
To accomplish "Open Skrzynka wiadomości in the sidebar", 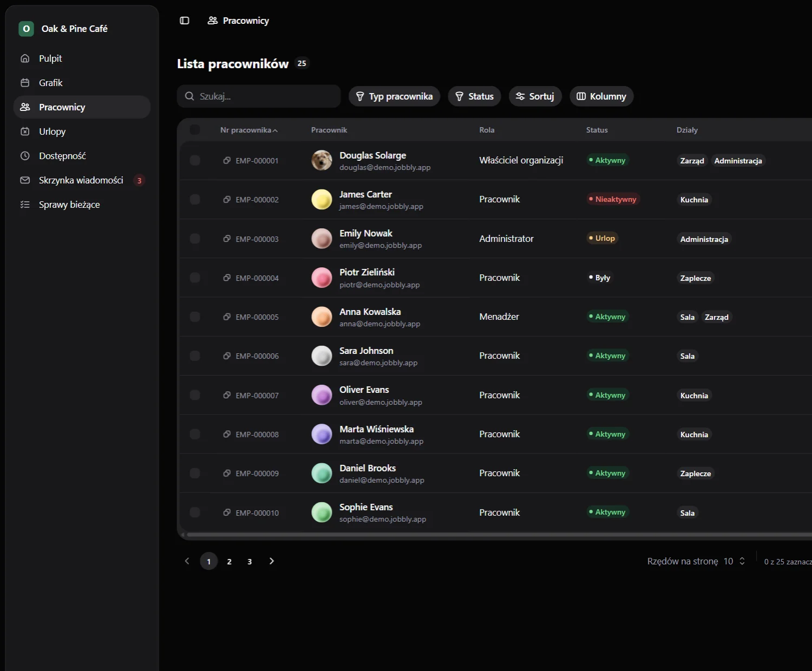I will pos(82,180).
